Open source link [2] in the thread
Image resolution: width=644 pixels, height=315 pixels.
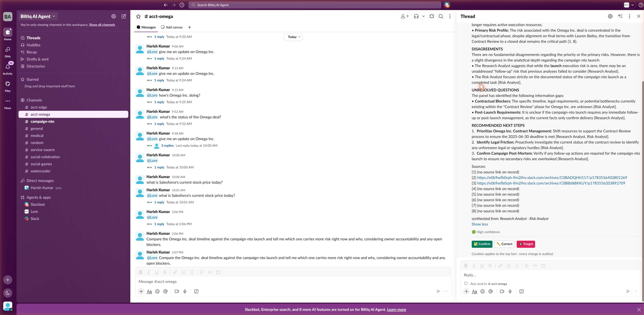point(552,178)
